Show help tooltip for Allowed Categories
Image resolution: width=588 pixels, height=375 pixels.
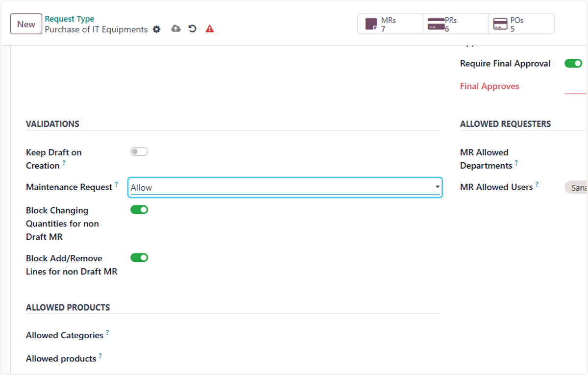click(107, 332)
